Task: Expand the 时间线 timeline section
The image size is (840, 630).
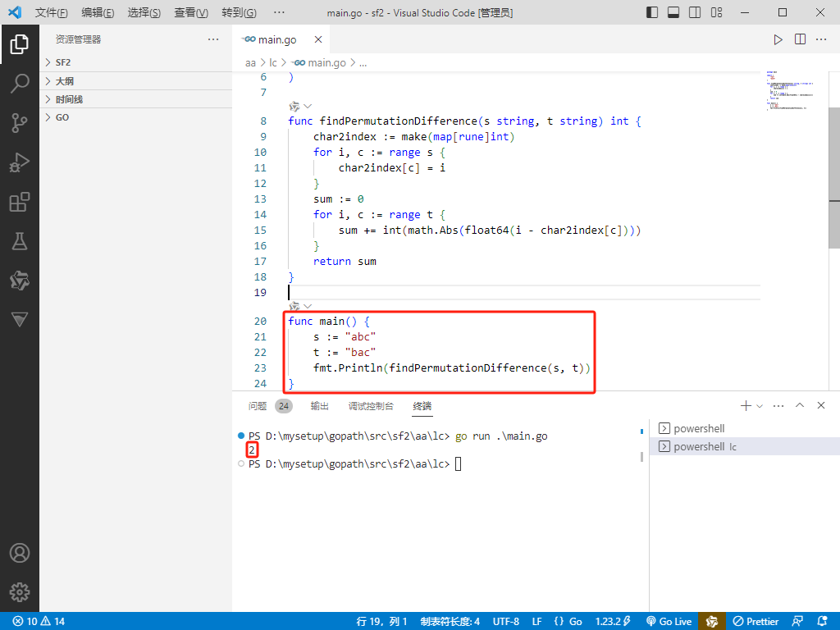Action: click(x=136, y=99)
